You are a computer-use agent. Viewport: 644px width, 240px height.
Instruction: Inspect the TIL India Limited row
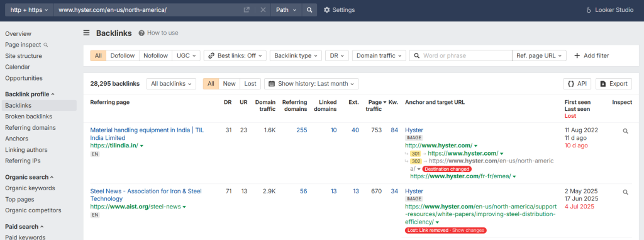click(626, 131)
